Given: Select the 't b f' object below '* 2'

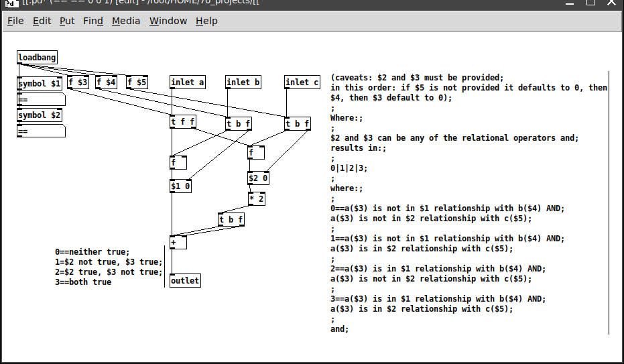Looking at the screenshot, I should click(x=231, y=219).
